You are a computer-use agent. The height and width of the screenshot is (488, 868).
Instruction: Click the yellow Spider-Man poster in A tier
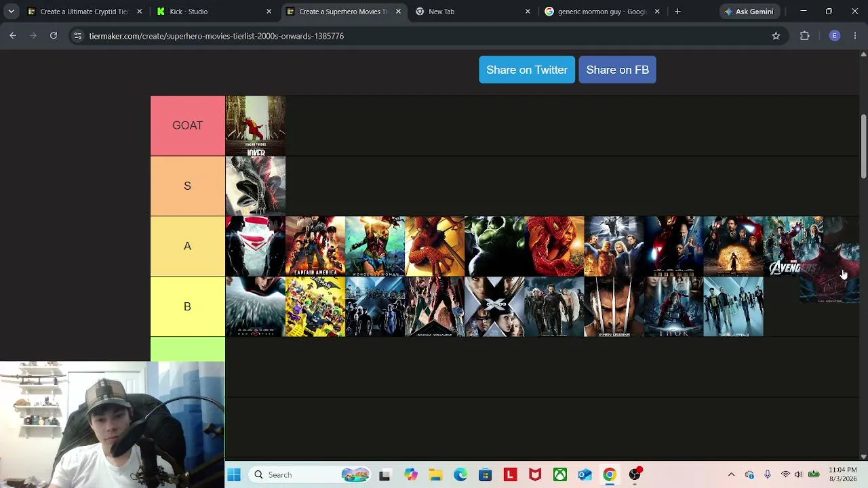click(435, 246)
